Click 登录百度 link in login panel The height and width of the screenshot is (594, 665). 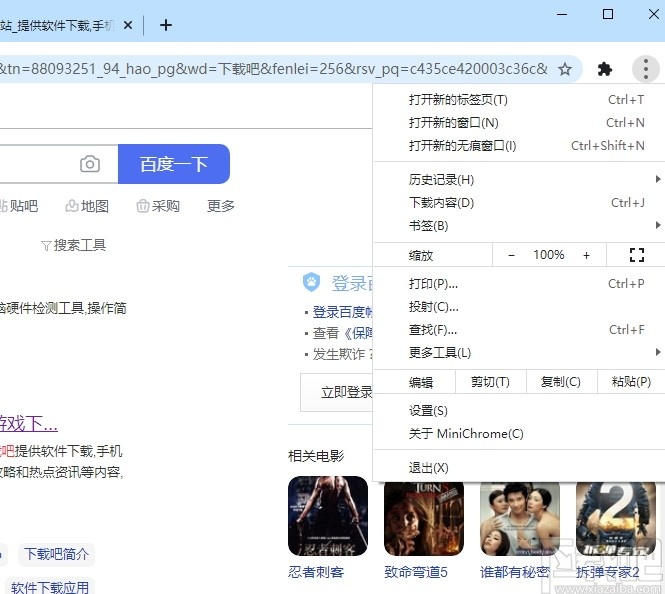click(342, 312)
